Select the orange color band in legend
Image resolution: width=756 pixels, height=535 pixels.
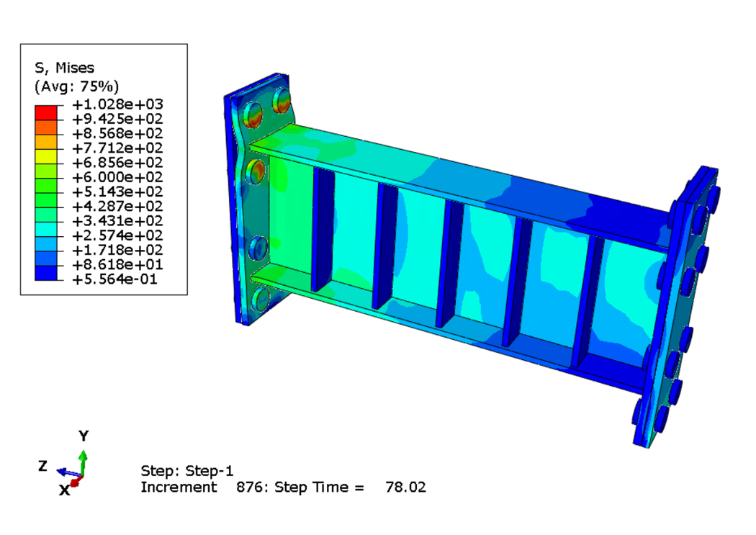click(45, 126)
